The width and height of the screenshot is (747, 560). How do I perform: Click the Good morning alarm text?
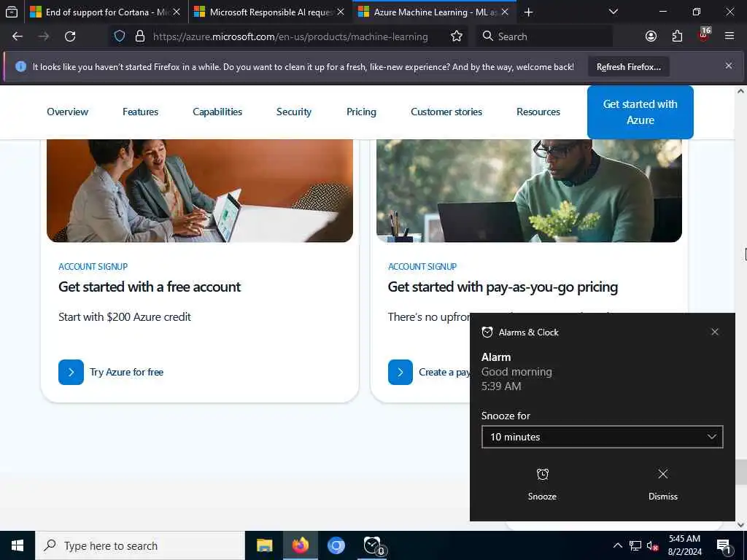point(516,371)
